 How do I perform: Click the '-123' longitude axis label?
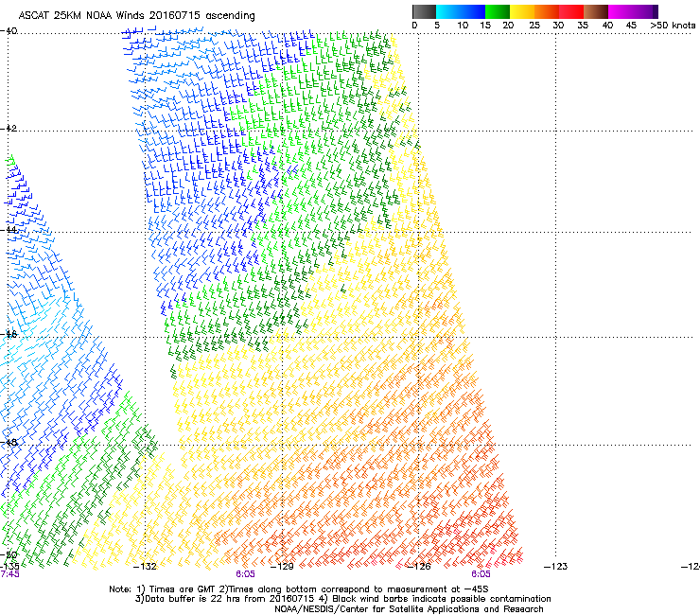[x=556, y=567]
